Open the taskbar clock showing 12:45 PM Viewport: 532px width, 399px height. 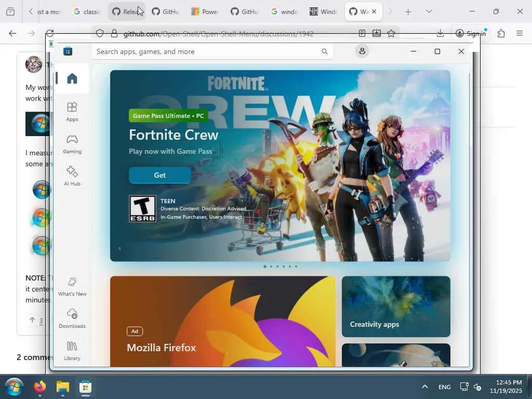506,387
